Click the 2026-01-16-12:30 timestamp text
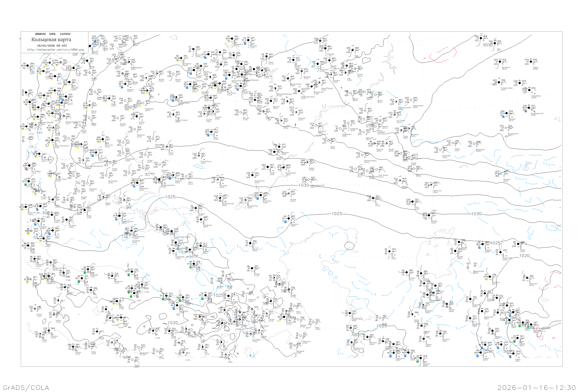This screenshot has height=392, width=588. pyautogui.click(x=536, y=387)
